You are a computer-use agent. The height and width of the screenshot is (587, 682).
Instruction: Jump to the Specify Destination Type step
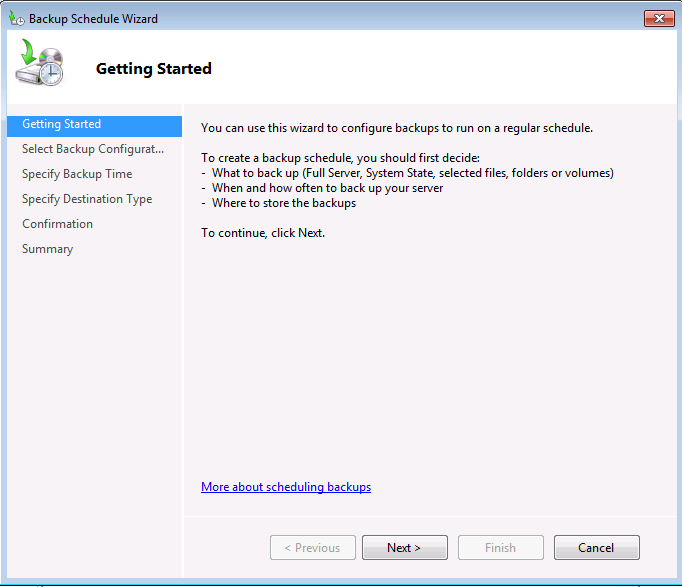87,200
